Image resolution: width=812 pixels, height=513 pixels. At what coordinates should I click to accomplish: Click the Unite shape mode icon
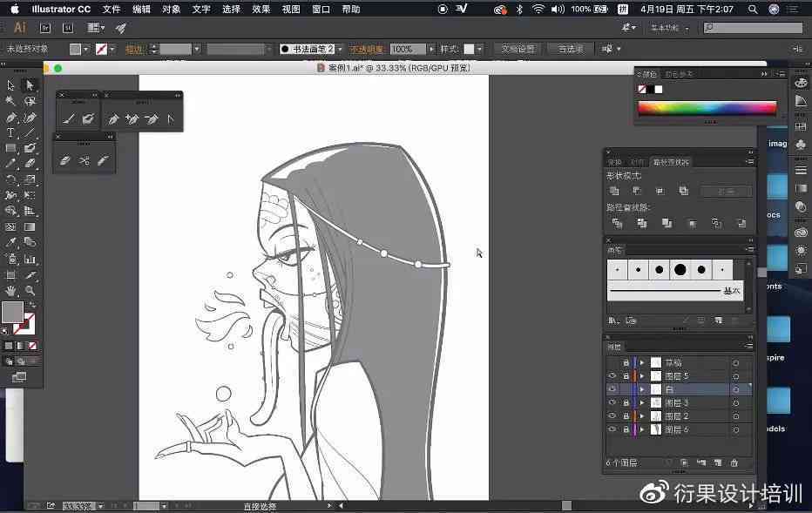pyautogui.click(x=614, y=191)
